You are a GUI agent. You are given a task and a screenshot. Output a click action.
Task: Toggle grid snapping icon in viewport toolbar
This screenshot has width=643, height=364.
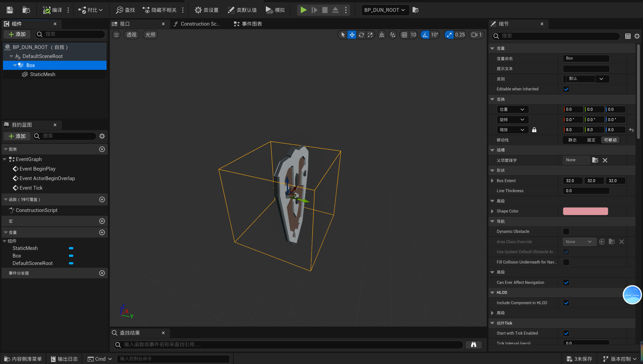pos(404,35)
